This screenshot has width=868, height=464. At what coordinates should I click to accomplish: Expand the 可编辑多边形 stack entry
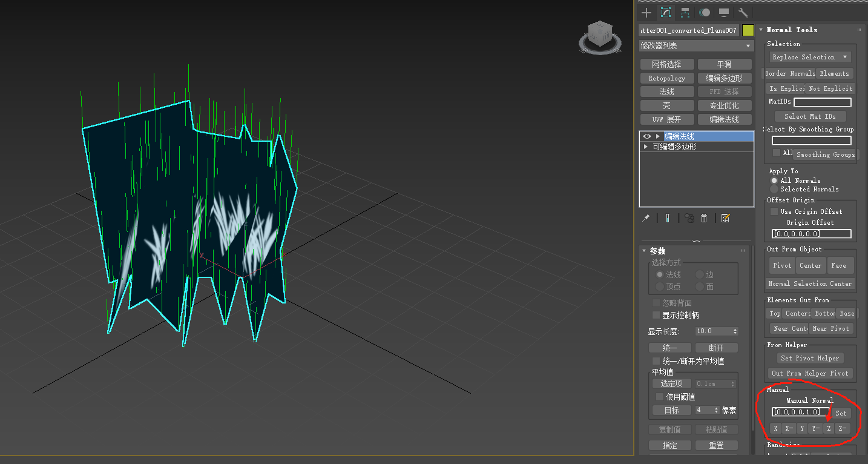pyautogui.click(x=646, y=147)
